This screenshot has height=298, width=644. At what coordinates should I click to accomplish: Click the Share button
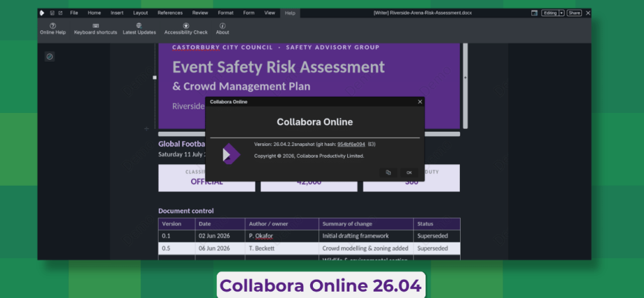pyautogui.click(x=574, y=13)
